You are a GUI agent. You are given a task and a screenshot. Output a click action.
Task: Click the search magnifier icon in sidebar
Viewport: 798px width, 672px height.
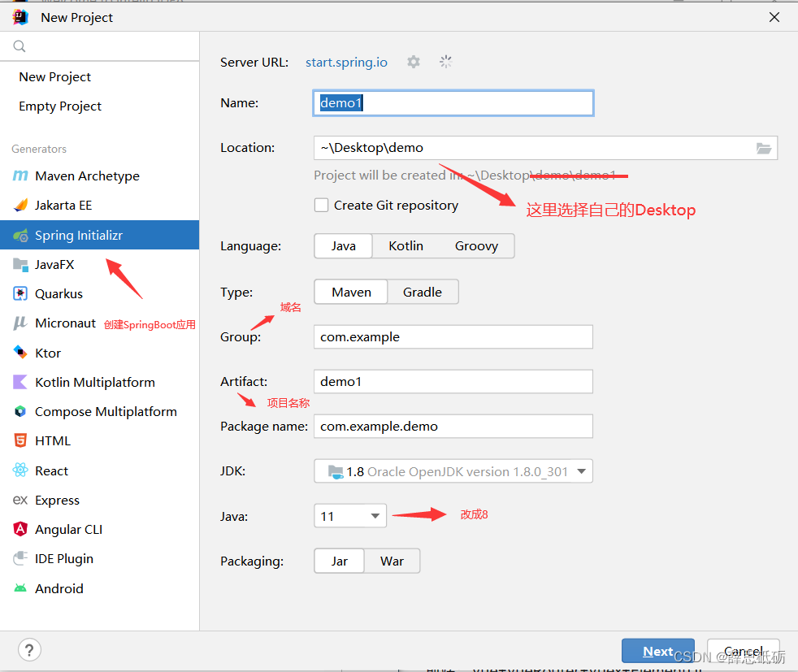[x=20, y=46]
